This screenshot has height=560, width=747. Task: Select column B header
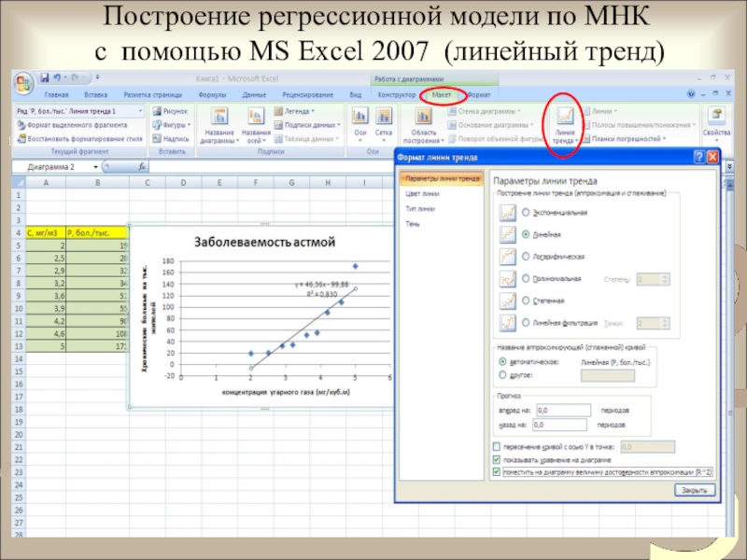click(97, 182)
